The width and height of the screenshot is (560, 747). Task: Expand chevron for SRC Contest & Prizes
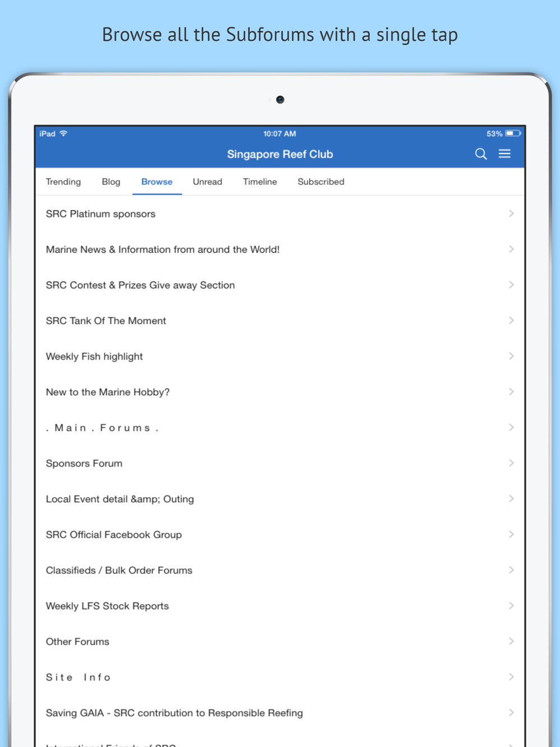(511, 285)
